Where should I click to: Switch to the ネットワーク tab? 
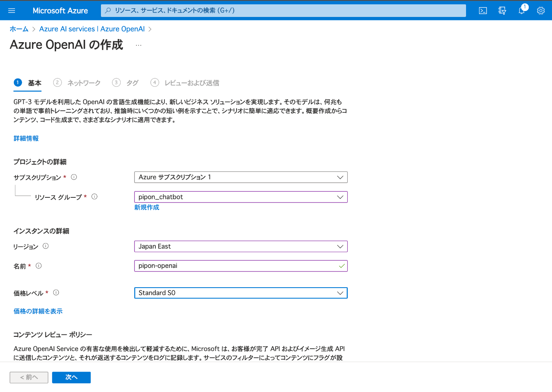[77, 83]
